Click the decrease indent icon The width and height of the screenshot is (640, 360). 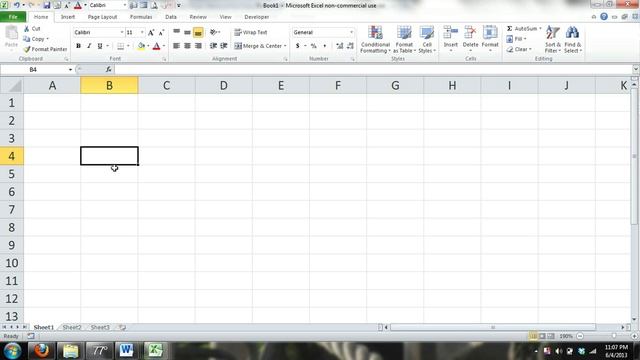click(213, 46)
